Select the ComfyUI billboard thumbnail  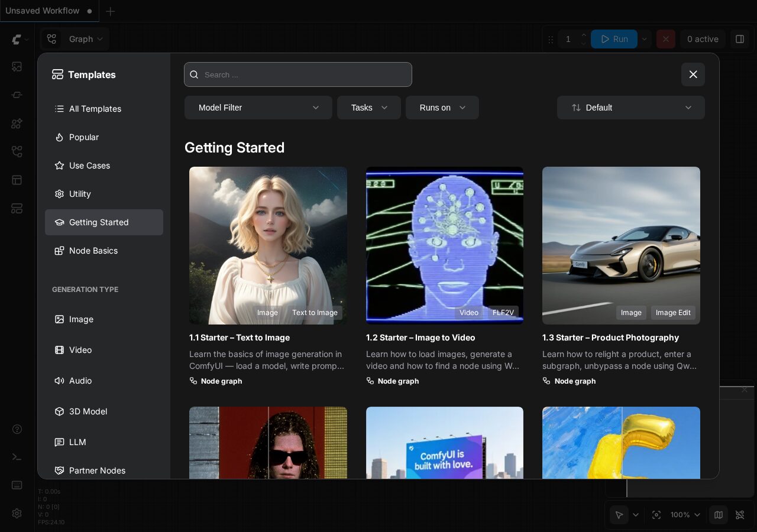445,443
